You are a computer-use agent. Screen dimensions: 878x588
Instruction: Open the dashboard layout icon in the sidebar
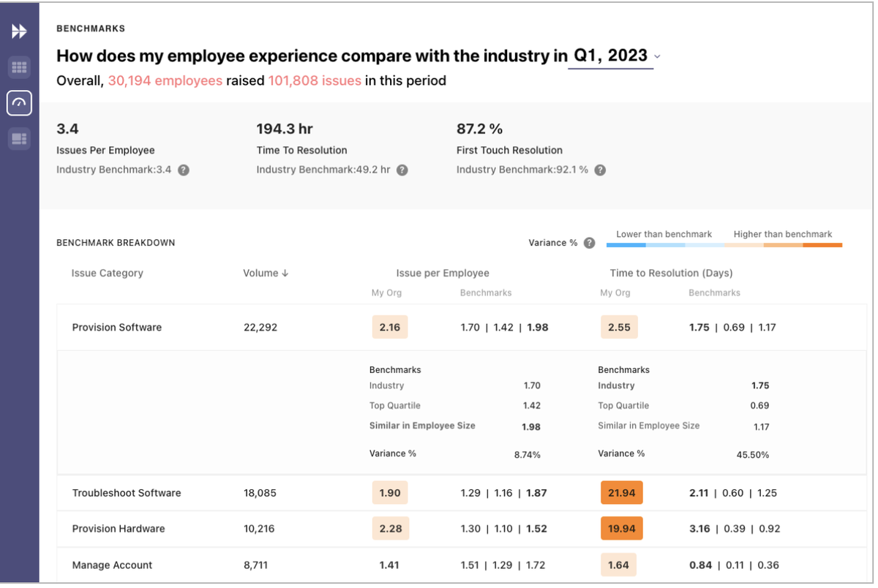(20, 139)
